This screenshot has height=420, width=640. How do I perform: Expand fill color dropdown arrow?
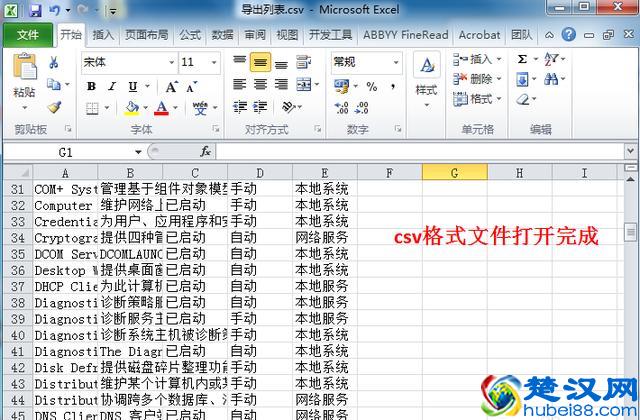(146, 108)
